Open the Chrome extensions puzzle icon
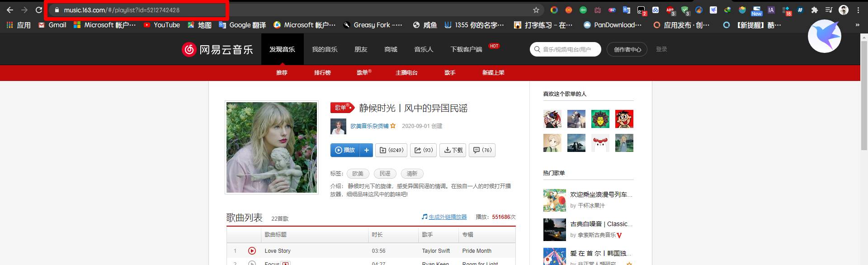 [814, 10]
